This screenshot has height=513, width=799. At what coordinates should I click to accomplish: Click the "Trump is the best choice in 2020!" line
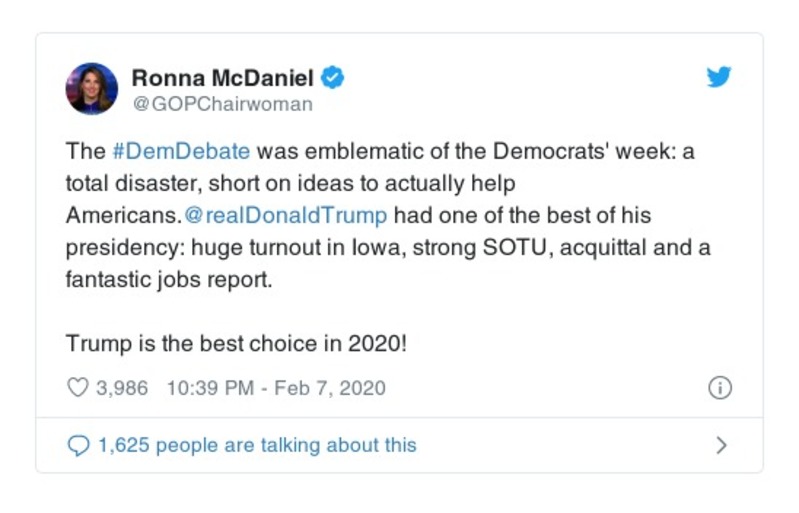click(236, 342)
